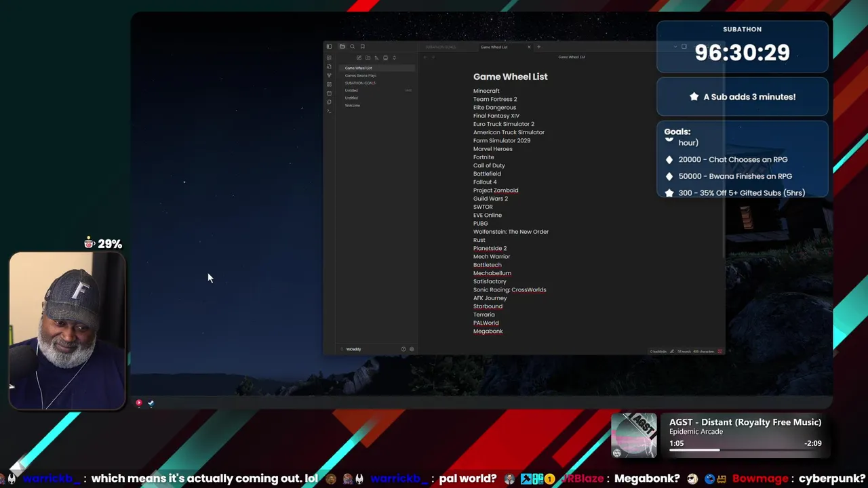Open the file explorer folder icon
Image resolution: width=868 pixels, height=488 pixels.
pos(342,46)
